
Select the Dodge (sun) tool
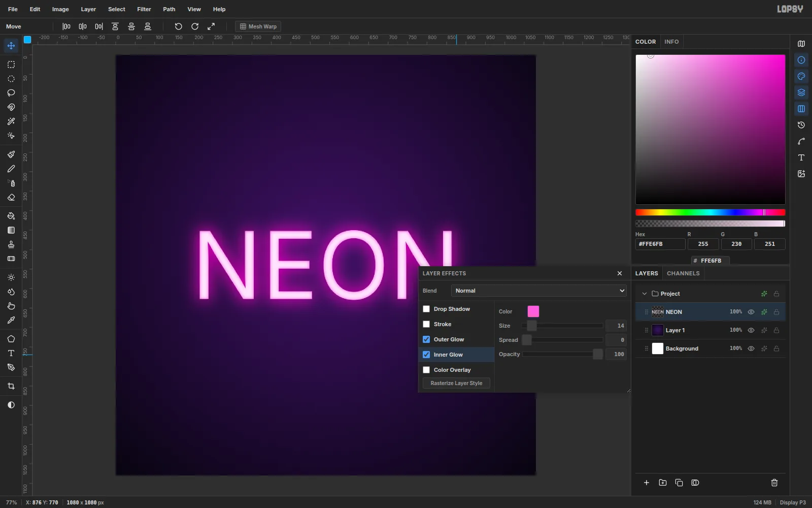[x=11, y=277]
